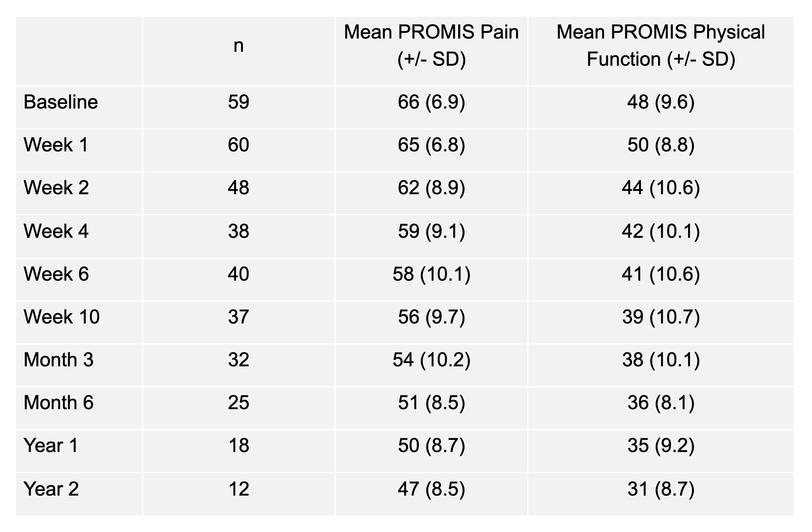812x532 pixels.
Task: Select the Week 1 n value 60
Action: 239,145
